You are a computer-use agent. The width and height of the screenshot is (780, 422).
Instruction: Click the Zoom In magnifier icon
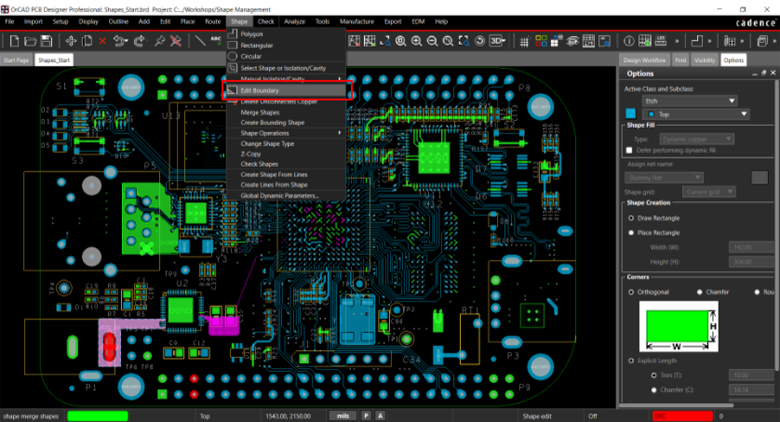click(416, 41)
